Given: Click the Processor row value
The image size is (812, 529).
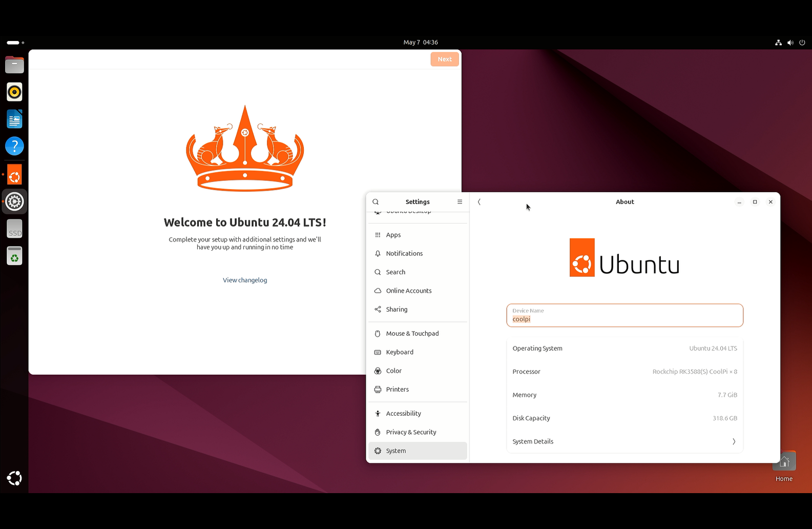Looking at the screenshot, I should [695, 372].
